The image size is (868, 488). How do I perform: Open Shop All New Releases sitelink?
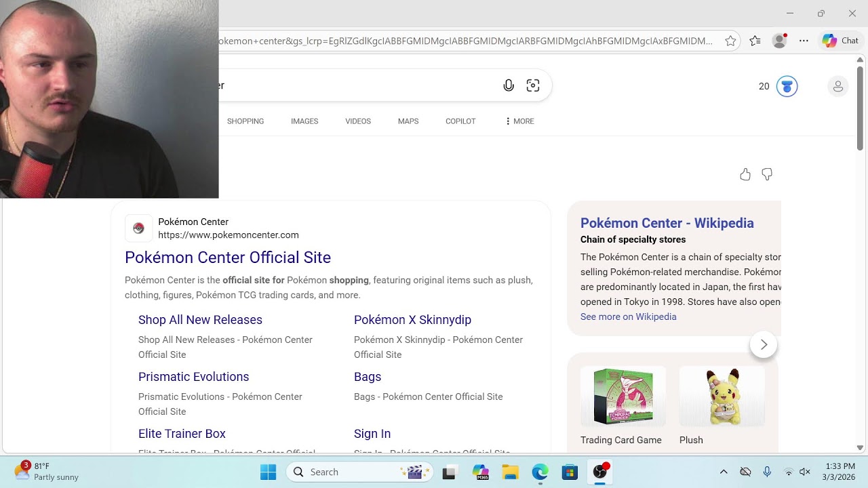200,320
